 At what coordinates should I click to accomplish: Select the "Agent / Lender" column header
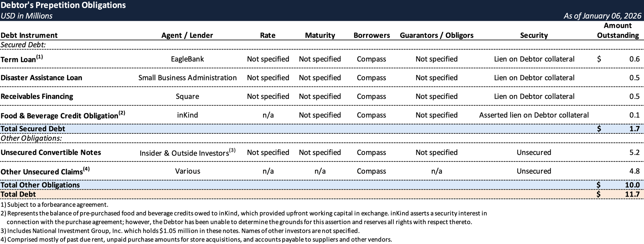coord(187,35)
